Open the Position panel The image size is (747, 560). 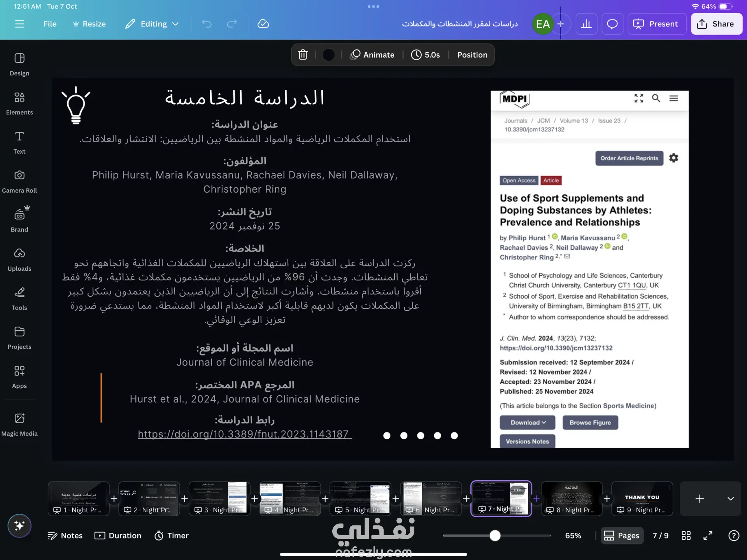coord(472,55)
